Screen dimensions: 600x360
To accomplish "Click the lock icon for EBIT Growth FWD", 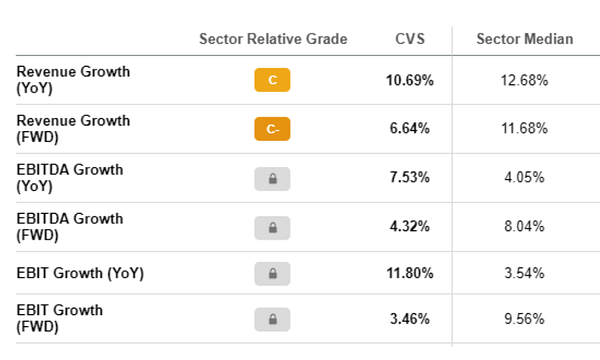I will 272,319.
